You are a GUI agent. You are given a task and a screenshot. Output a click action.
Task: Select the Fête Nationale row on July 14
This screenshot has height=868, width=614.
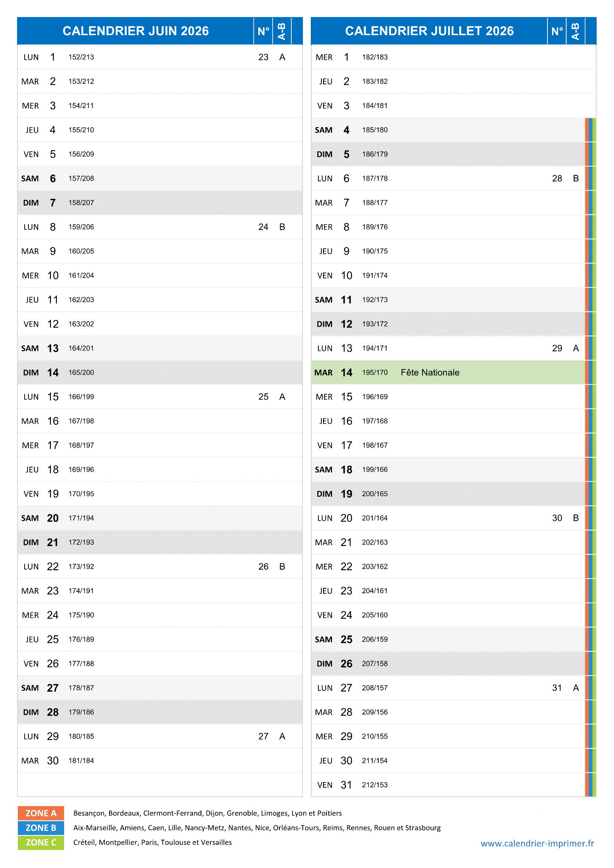448,373
